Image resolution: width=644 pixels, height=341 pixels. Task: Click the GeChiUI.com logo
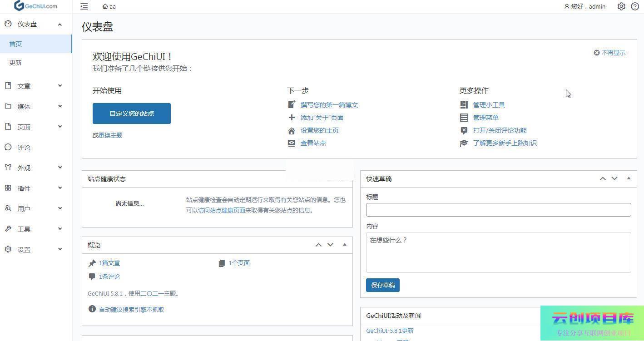(36, 6)
